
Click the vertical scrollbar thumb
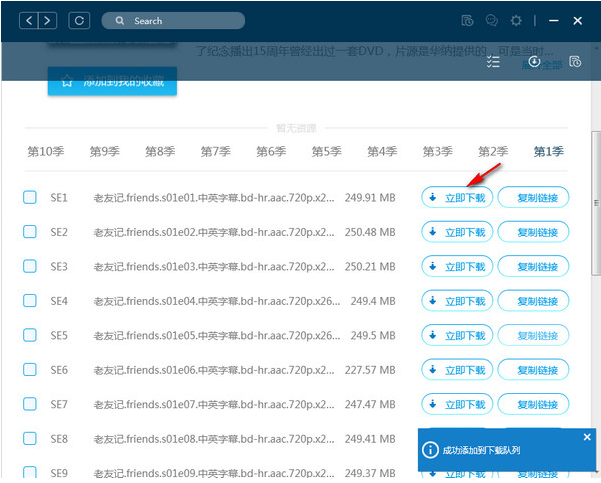596,203
